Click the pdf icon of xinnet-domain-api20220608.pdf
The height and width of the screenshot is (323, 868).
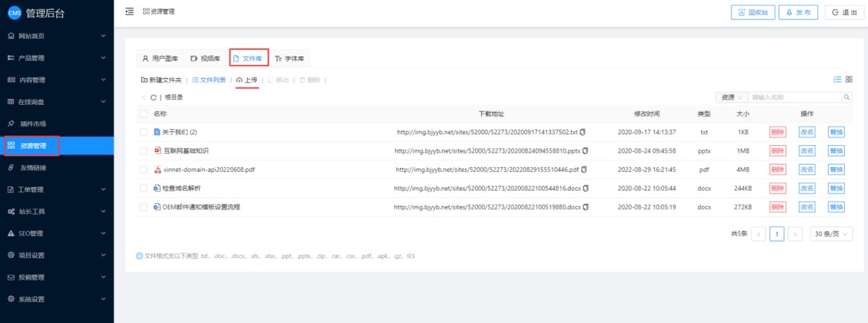(x=157, y=170)
